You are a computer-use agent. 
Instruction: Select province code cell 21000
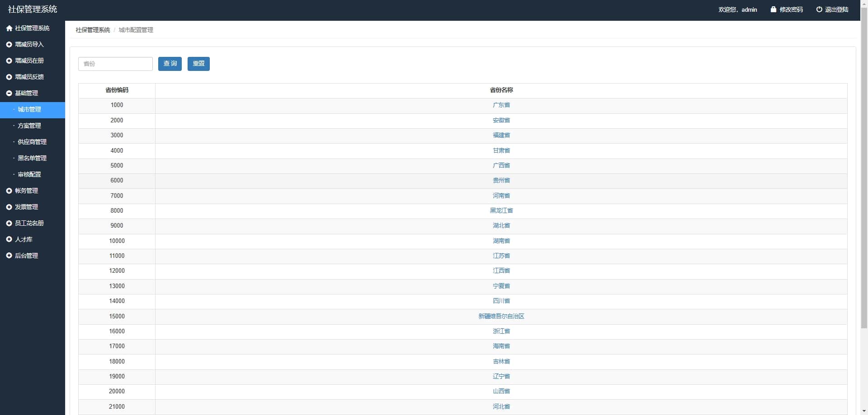[x=117, y=406]
